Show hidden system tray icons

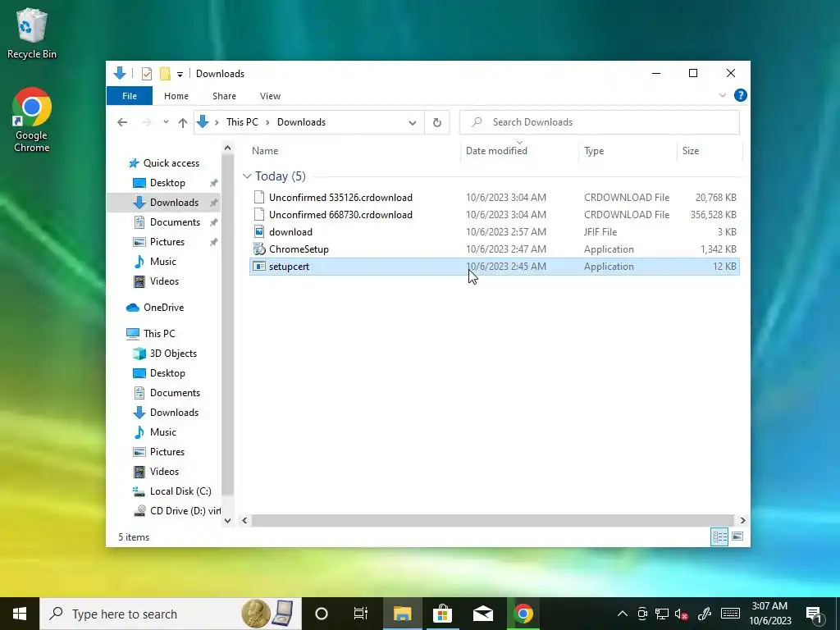[623, 614]
